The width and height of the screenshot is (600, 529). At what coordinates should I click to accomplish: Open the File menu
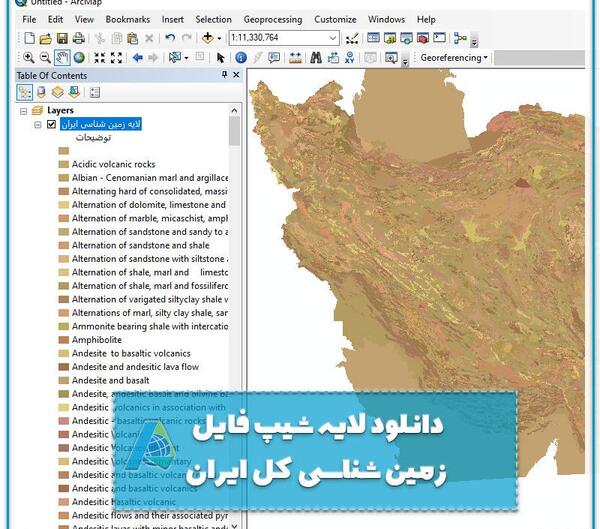[29, 19]
